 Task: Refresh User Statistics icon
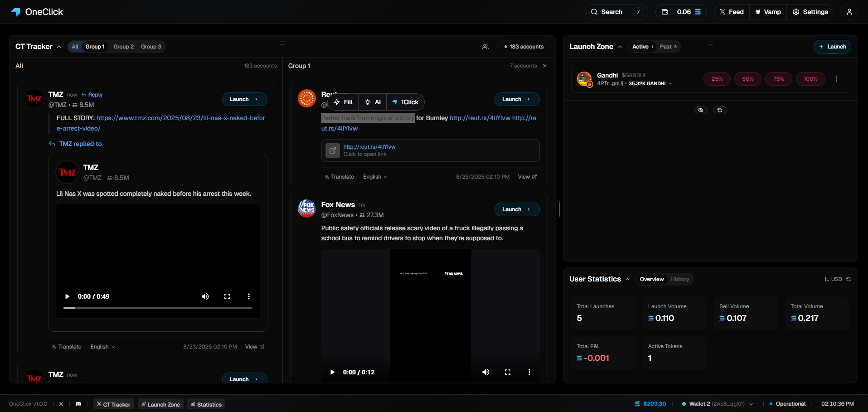(849, 279)
